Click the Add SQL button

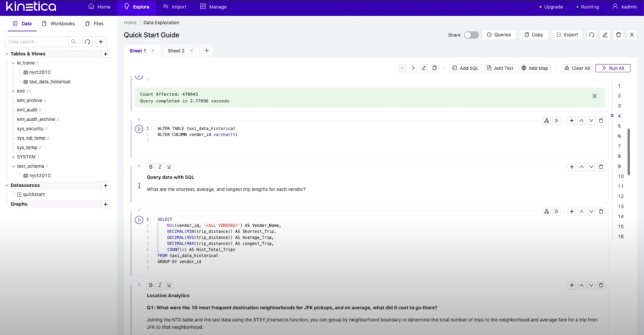(x=465, y=68)
